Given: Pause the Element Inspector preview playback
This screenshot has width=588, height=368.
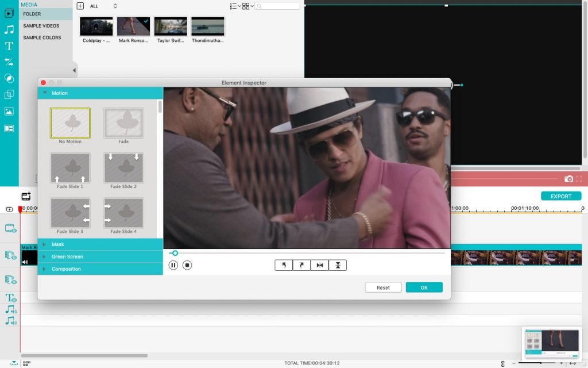Looking at the screenshot, I should point(173,265).
